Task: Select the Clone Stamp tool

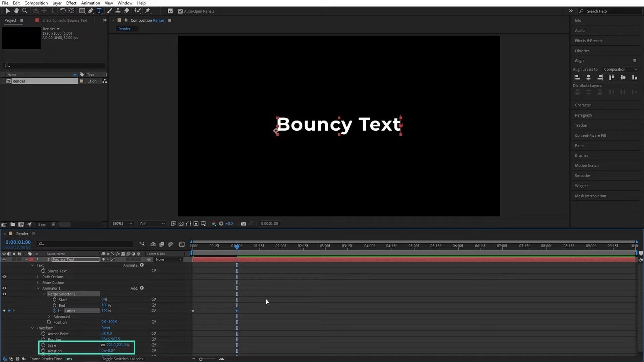Action: [118, 11]
